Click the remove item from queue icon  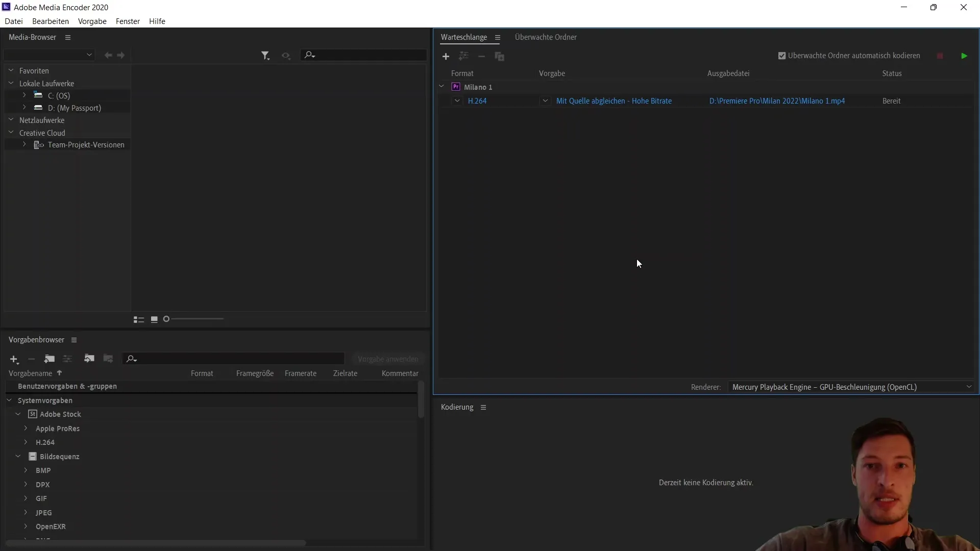pyautogui.click(x=482, y=57)
